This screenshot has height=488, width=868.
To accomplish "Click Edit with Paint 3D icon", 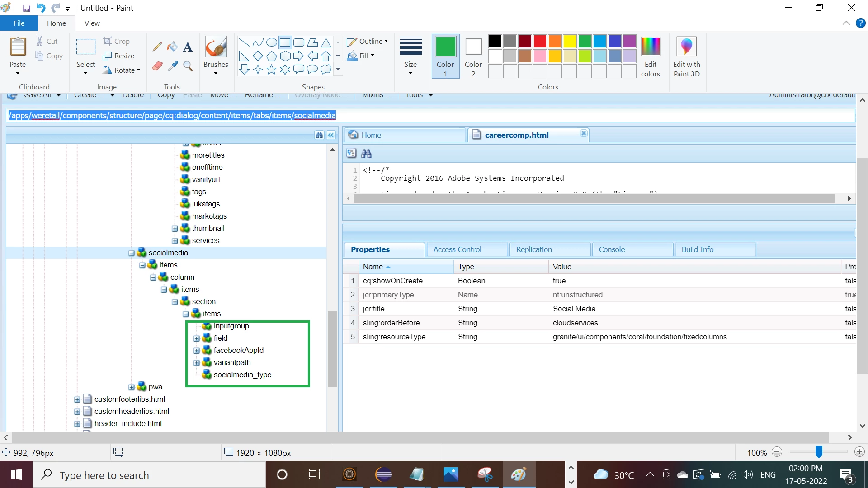I will [686, 56].
